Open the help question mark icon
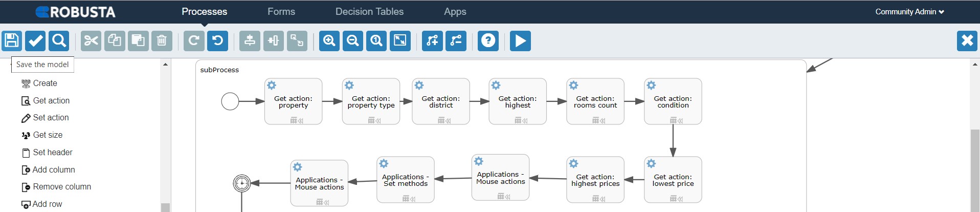 pos(488,40)
